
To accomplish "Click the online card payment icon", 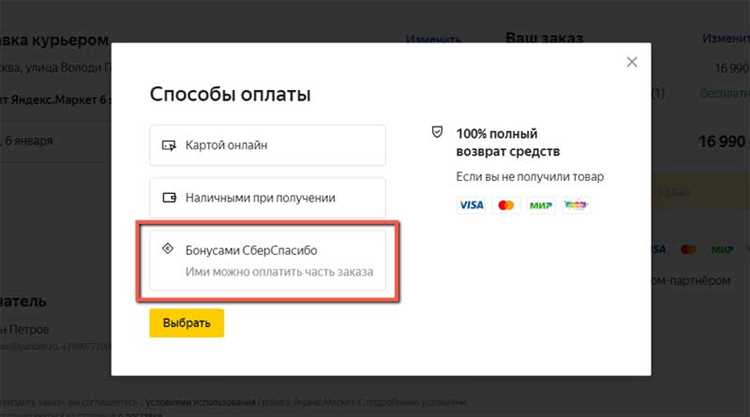I will [x=169, y=145].
